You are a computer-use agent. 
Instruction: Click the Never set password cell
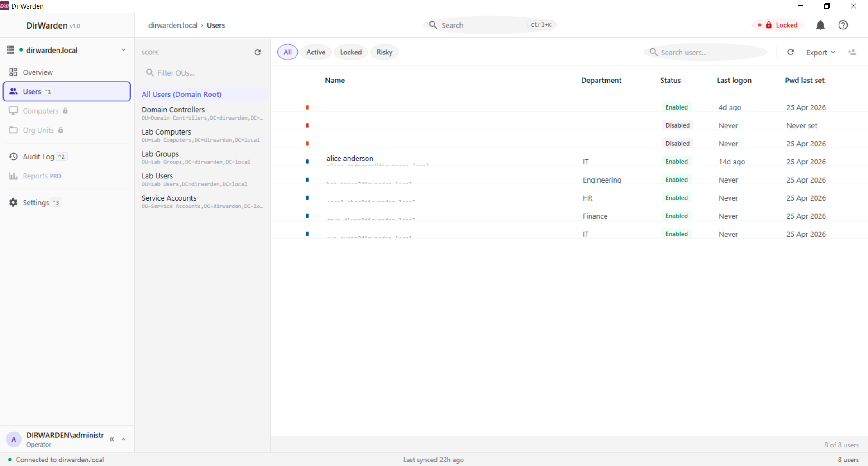[801, 125]
